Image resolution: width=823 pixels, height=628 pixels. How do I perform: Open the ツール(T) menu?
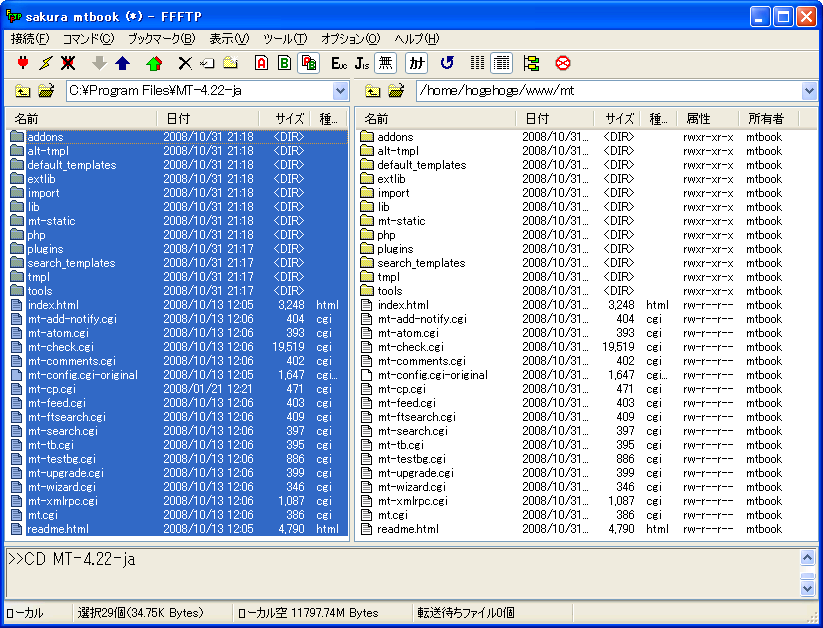pos(285,39)
